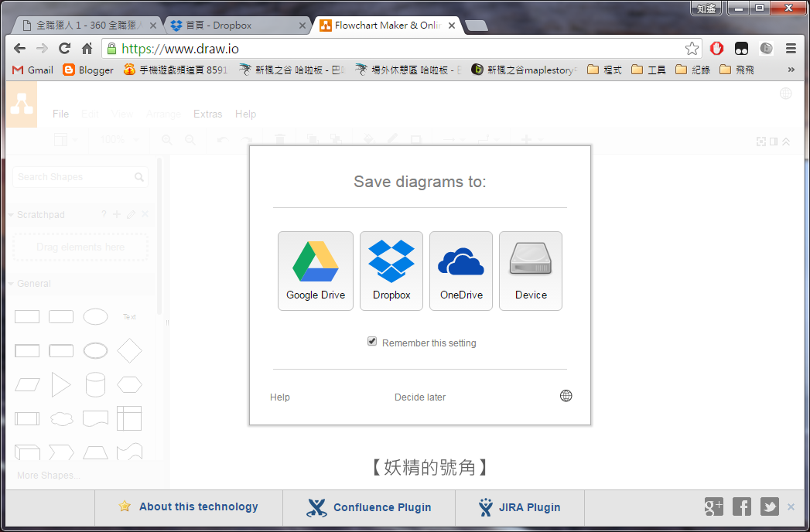Select the plain ellipse shape
Image resolution: width=810 pixels, height=532 pixels.
[96, 316]
